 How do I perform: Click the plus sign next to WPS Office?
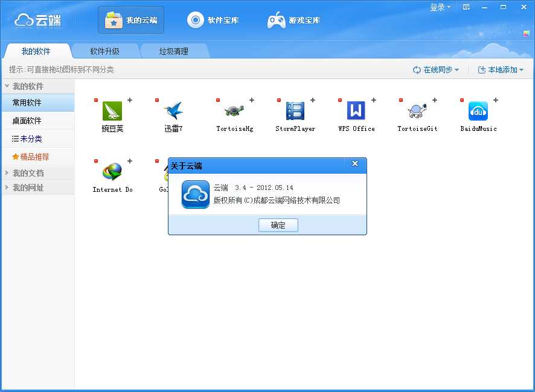(374, 100)
